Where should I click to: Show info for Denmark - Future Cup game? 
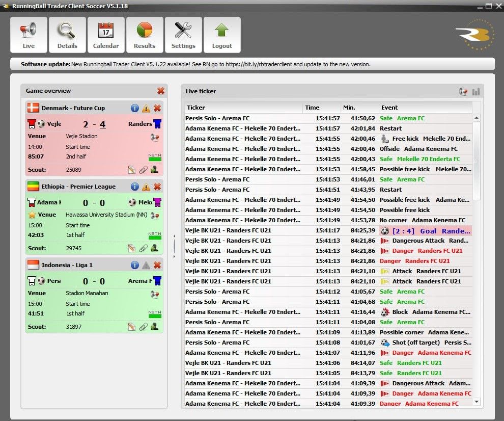(x=135, y=108)
